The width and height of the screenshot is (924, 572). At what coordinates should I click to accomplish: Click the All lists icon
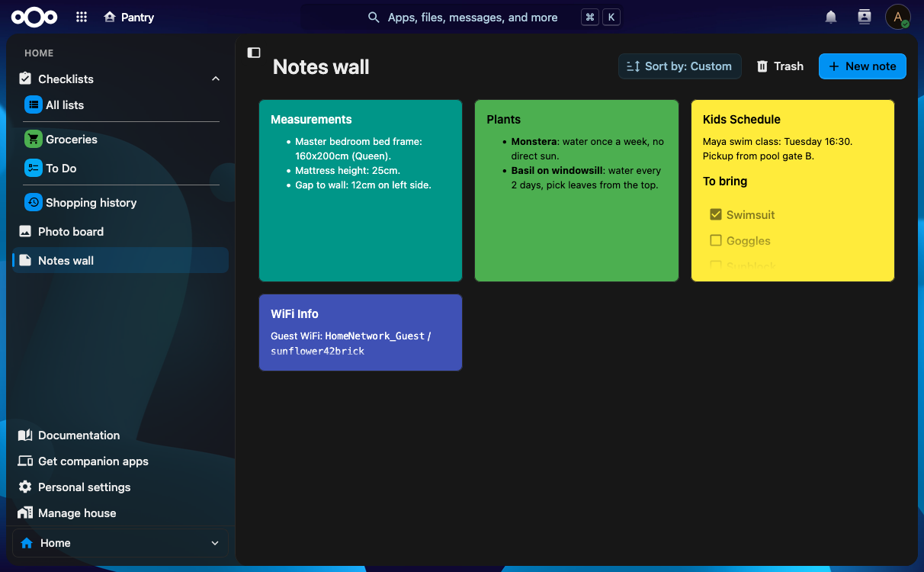coord(33,104)
